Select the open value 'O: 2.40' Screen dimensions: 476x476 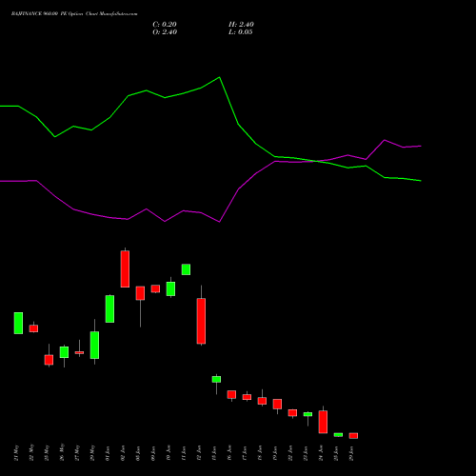pos(165,32)
